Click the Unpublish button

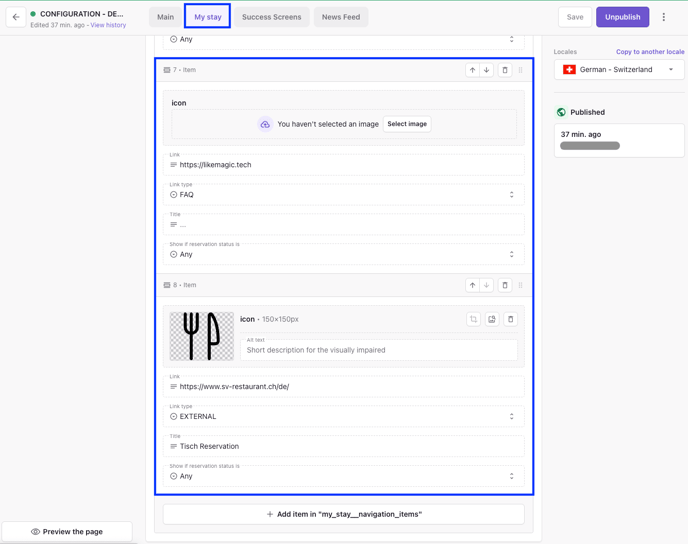tap(622, 17)
